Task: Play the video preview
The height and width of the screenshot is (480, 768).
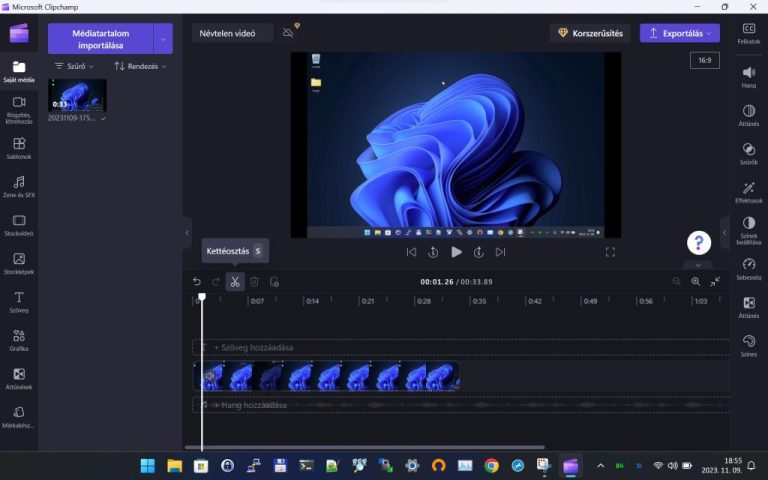Action: click(x=456, y=252)
